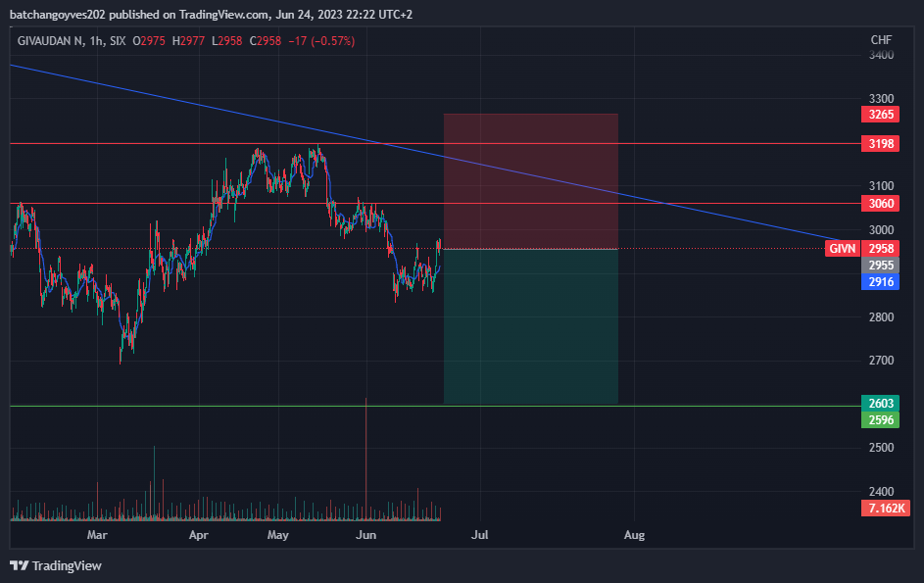The image size is (924, 583).
Task: Click the L2958 low value
Action: coord(226,41)
